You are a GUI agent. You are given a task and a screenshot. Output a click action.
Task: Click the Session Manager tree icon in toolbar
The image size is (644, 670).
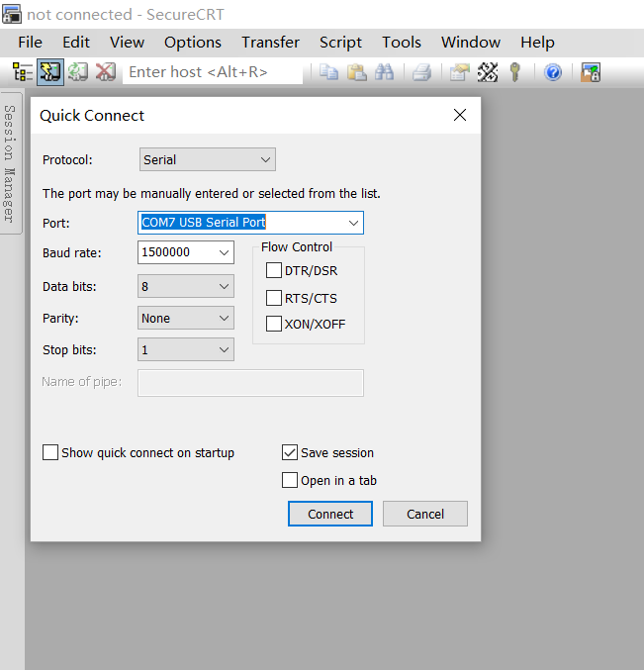pos(23,72)
